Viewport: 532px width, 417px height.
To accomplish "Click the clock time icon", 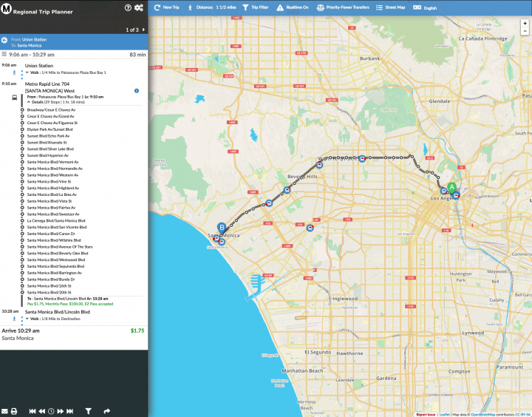I will [x=51, y=411].
